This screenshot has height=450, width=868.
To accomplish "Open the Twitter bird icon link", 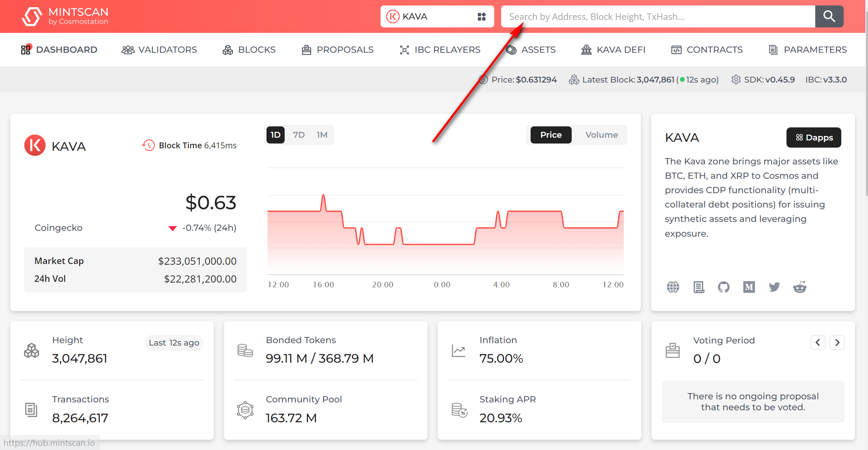I will (x=774, y=287).
